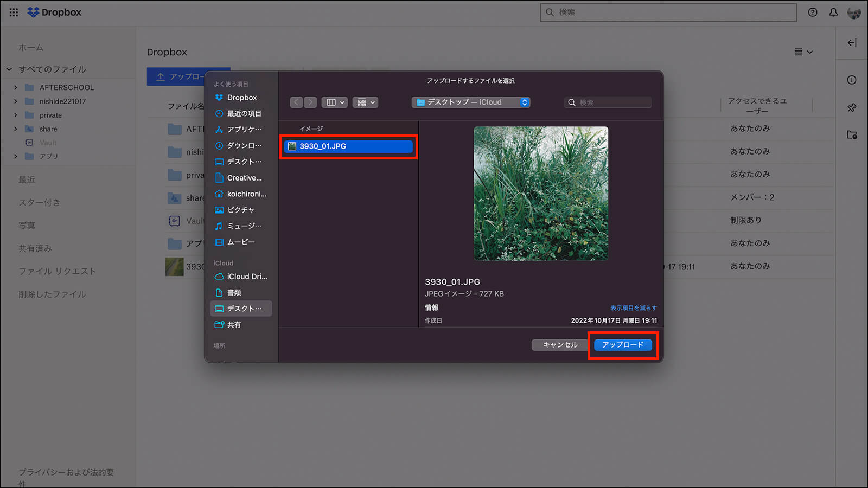Click 制限あり access cell
The image size is (868, 488).
[x=746, y=220]
